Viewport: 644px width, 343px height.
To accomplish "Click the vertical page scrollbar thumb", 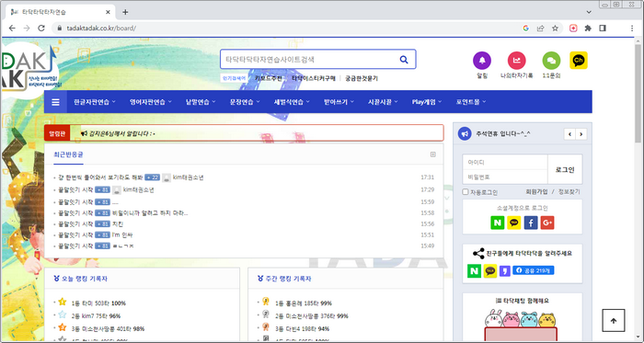I will pos(638,93).
